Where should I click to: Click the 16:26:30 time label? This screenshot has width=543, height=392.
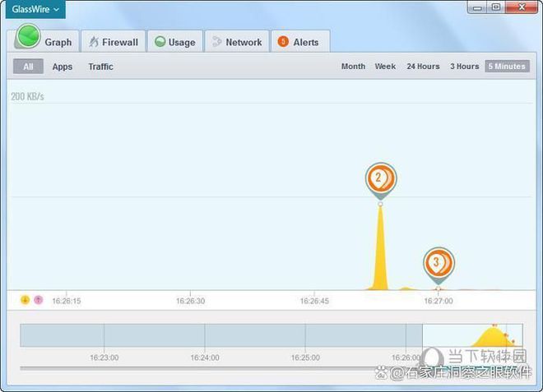click(191, 301)
